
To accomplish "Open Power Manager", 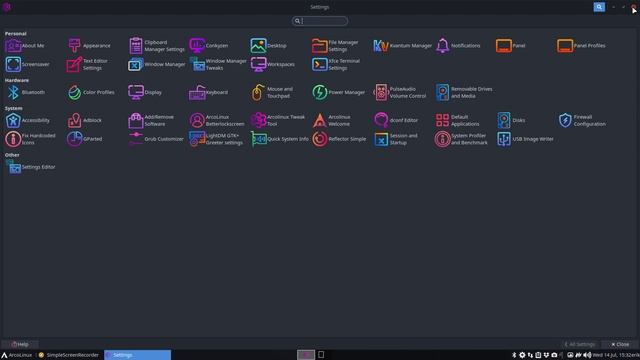I will coord(339,93).
